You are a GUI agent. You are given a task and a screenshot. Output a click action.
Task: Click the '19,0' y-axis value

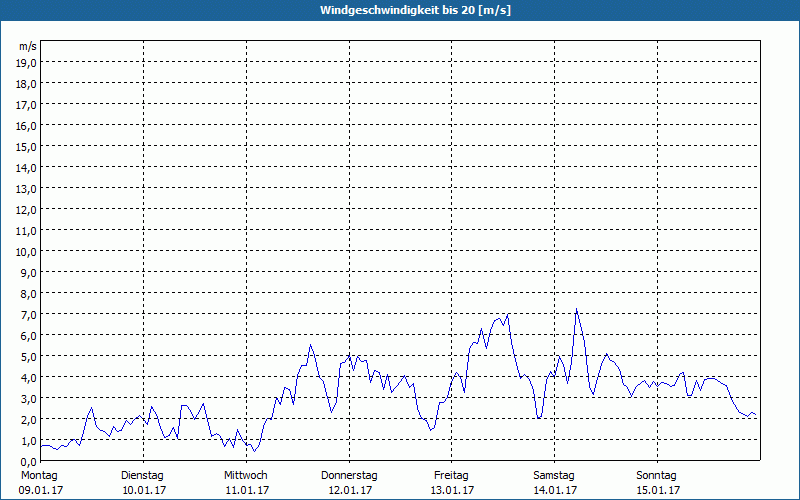tap(27, 62)
